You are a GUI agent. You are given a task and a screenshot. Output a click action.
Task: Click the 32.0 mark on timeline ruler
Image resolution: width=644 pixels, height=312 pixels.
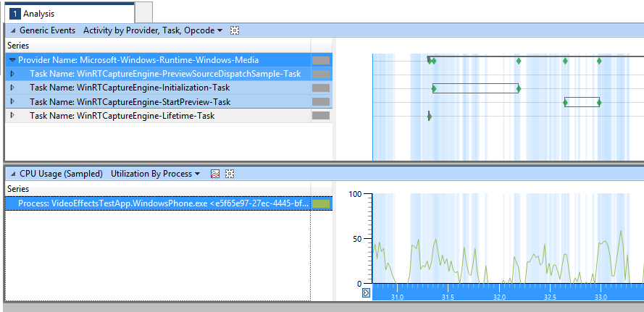(x=499, y=296)
